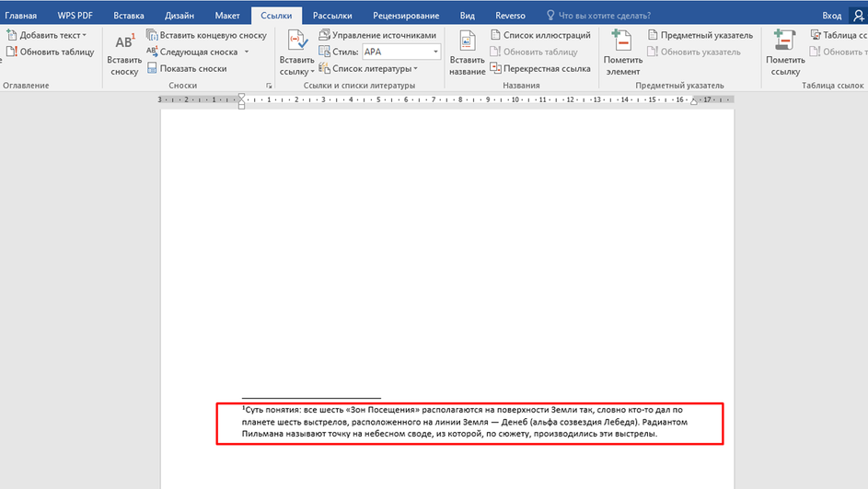Click Показать сноски label
Viewport: 868px width, 489px height.
tap(193, 69)
